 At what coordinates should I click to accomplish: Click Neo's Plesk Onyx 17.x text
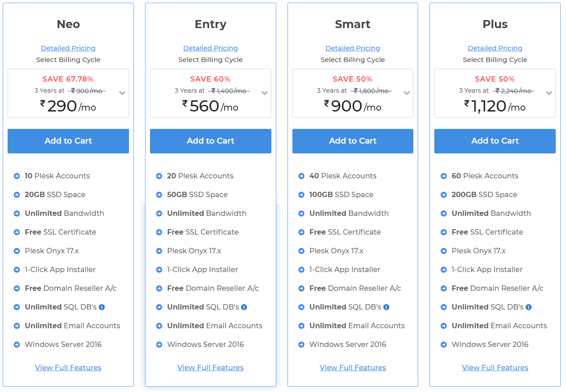coord(52,251)
